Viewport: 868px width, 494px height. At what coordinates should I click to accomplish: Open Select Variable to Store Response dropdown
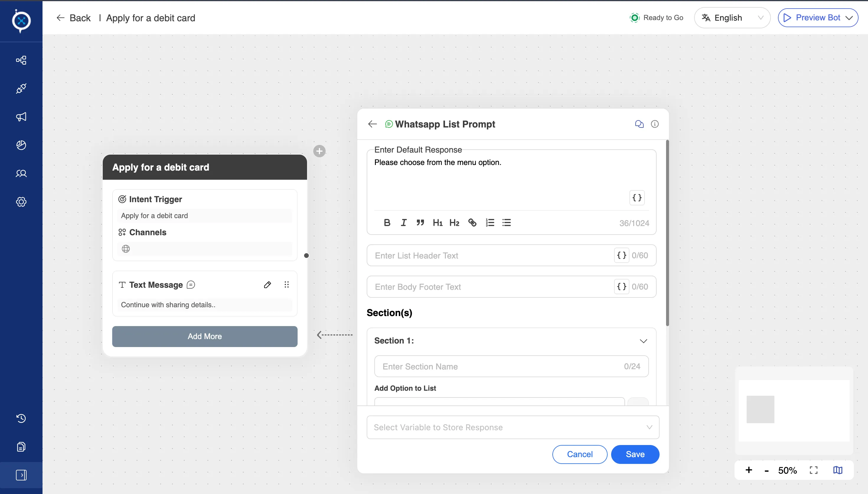tap(513, 427)
